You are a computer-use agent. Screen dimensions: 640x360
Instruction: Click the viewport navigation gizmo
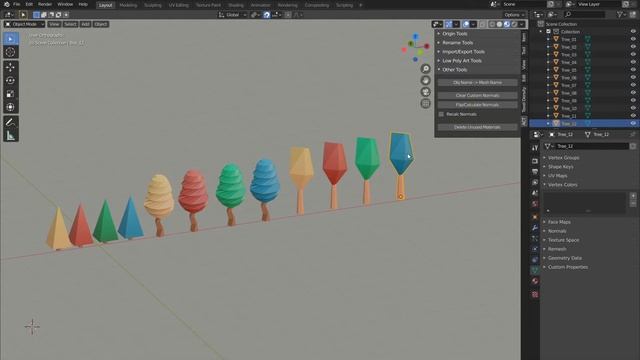[416, 48]
